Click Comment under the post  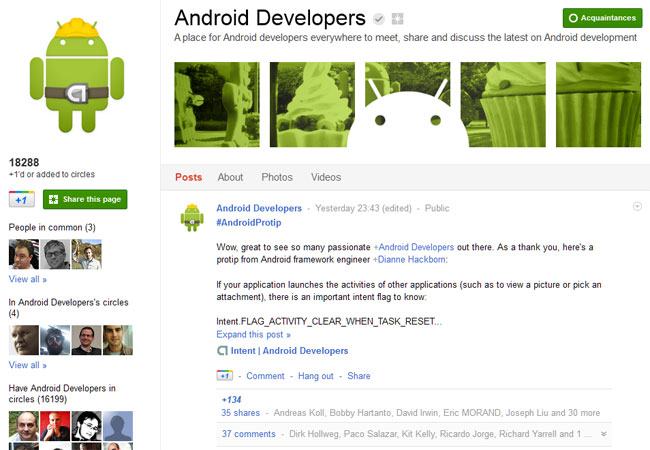coord(265,376)
